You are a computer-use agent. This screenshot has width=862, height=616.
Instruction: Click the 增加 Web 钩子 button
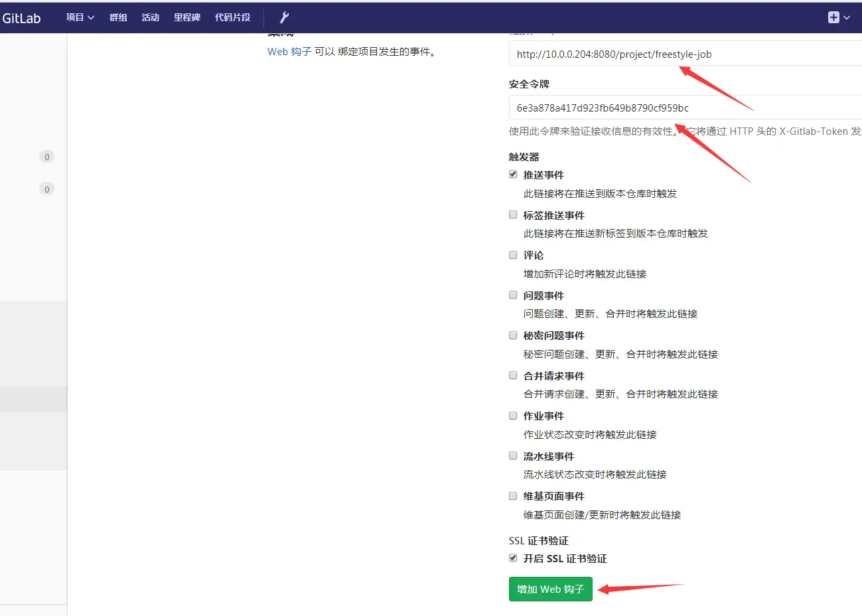coord(550,589)
